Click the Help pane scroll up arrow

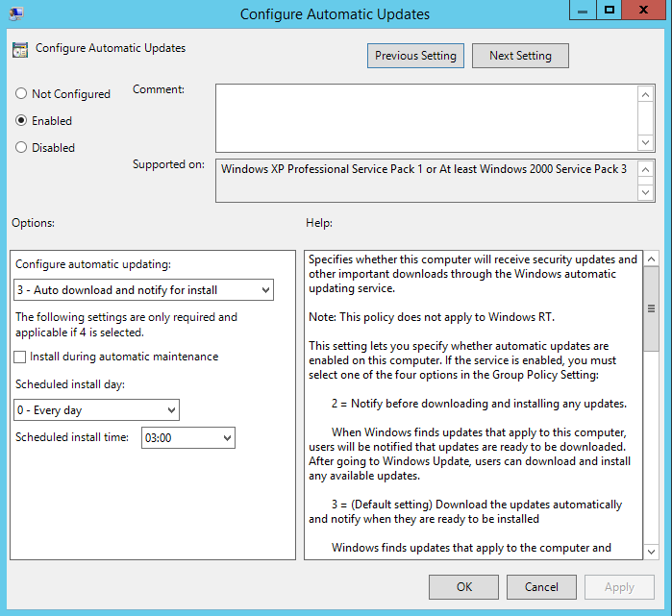(651, 259)
